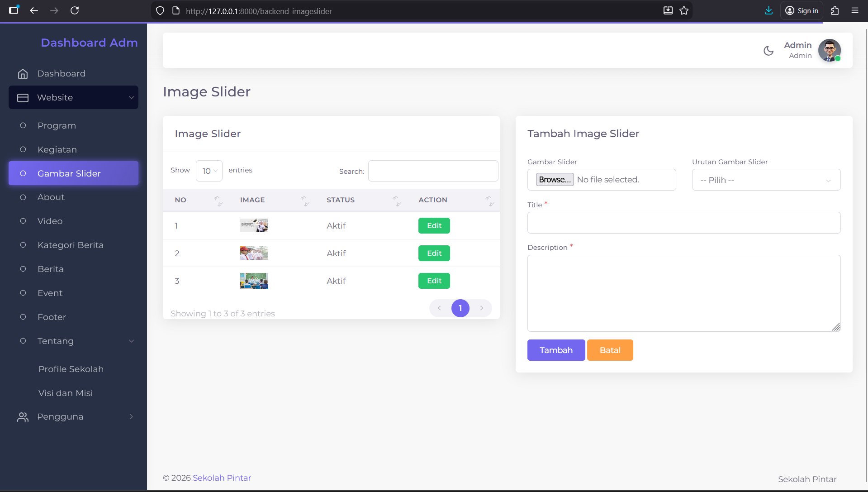Click the browser back arrow
Viewport: 868px width, 492px height.
[34, 10]
